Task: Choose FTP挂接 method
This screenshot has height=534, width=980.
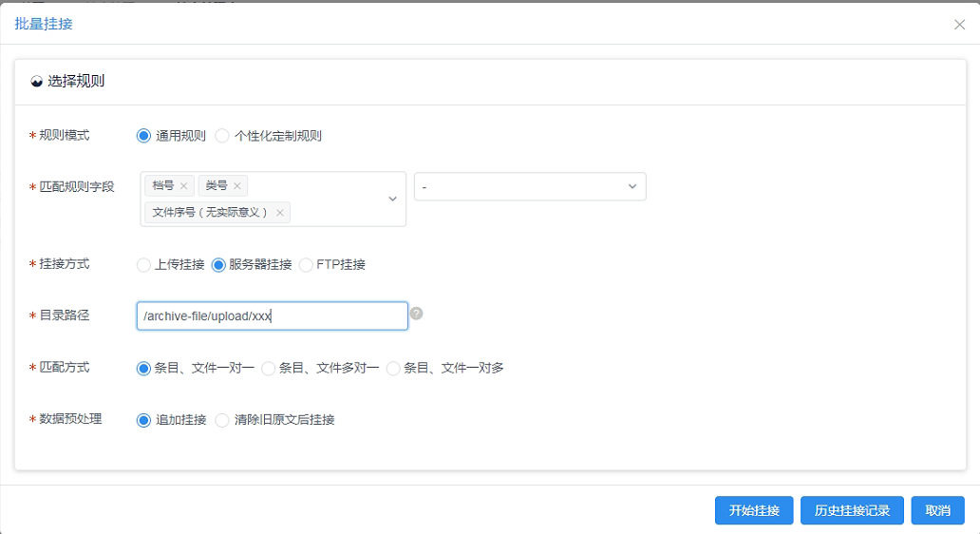Action: [306, 265]
